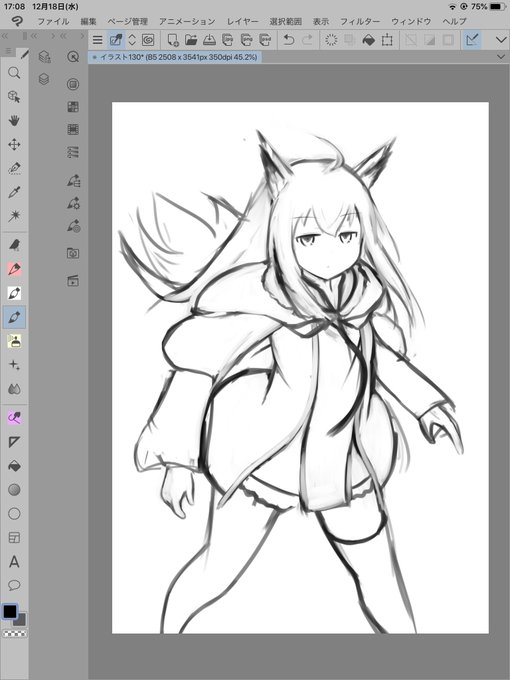Viewport: 510px width, 680px height.
Task: Select the Text tool
Action: click(x=14, y=562)
